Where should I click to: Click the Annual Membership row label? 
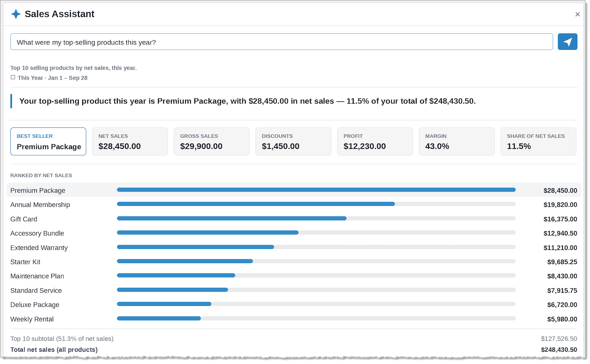pos(40,205)
